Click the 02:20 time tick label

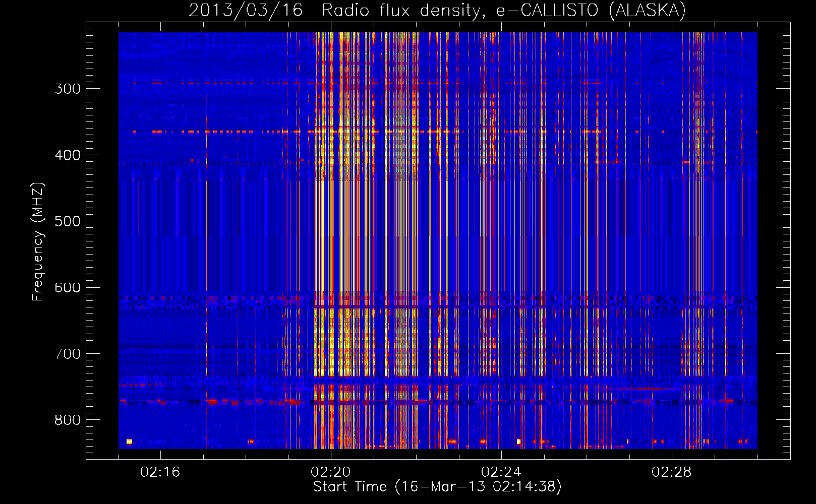(x=331, y=472)
